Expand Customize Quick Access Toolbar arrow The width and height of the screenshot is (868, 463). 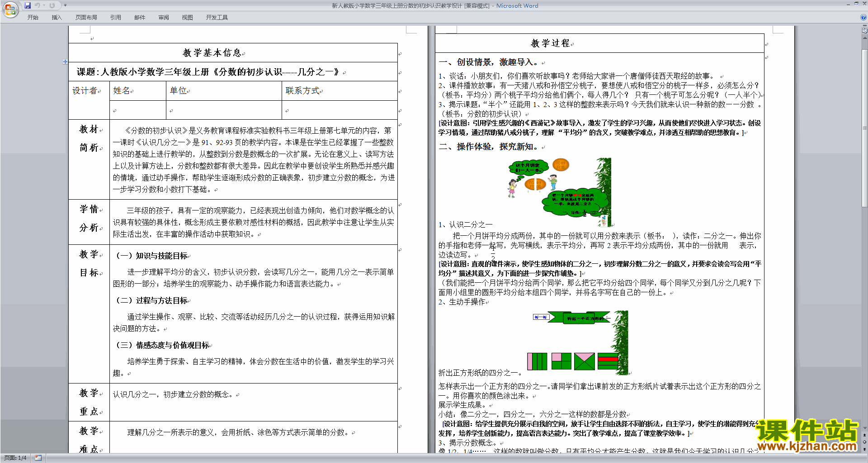(65, 5)
